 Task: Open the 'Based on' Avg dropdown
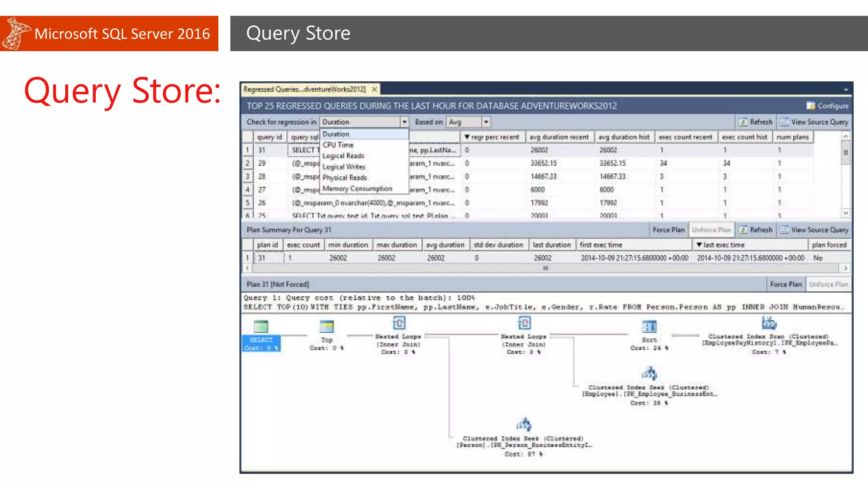[x=486, y=122]
